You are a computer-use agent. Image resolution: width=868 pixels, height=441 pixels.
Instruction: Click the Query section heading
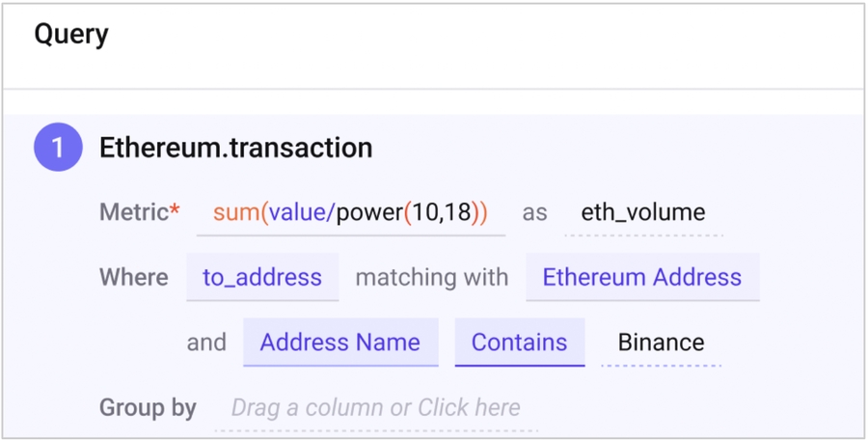(x=71, y=35)
